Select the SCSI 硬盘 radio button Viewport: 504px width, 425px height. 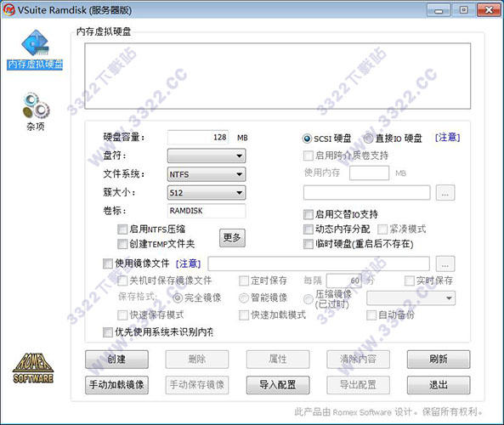[307, 139]
